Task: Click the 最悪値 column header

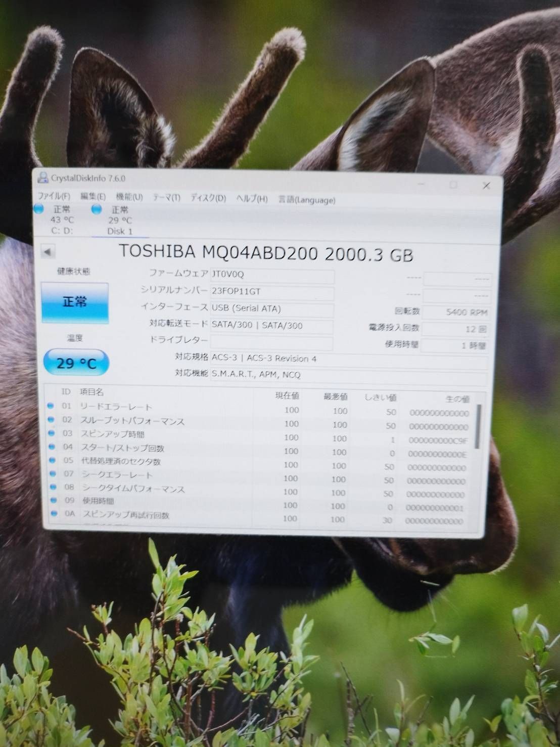Action: click(335, 396)
